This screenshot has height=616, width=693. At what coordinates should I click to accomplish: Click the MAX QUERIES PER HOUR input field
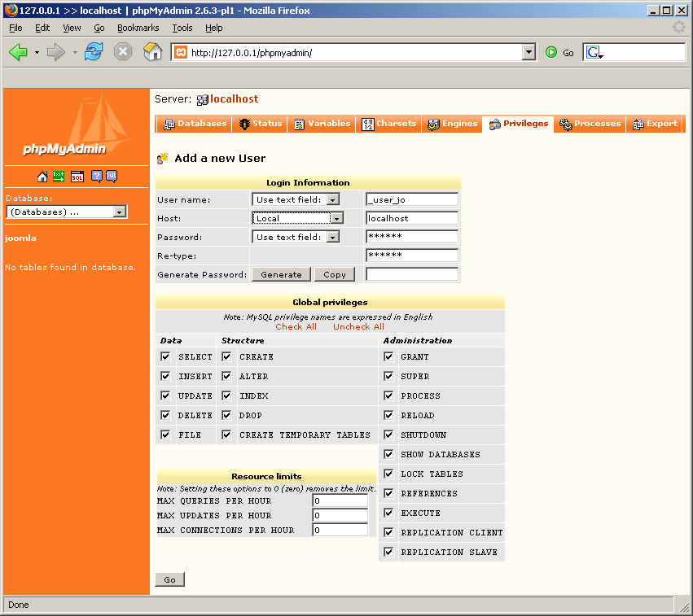click(340, 501)
